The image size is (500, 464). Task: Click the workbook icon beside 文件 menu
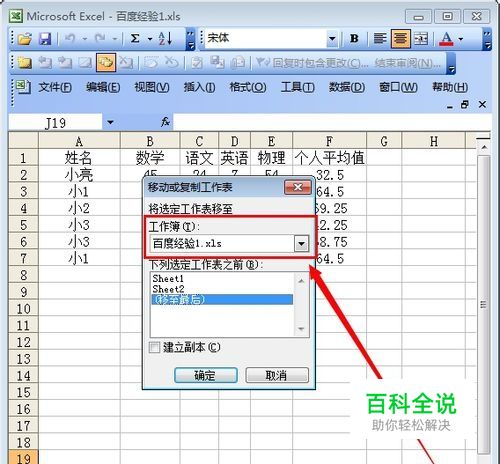coord(23,87)
